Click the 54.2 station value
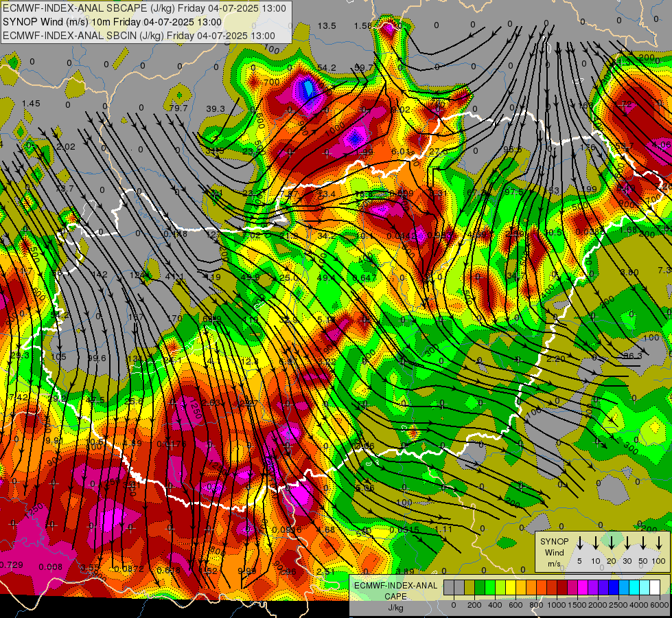This screenshot has height=618, width=672. (327, 68)
